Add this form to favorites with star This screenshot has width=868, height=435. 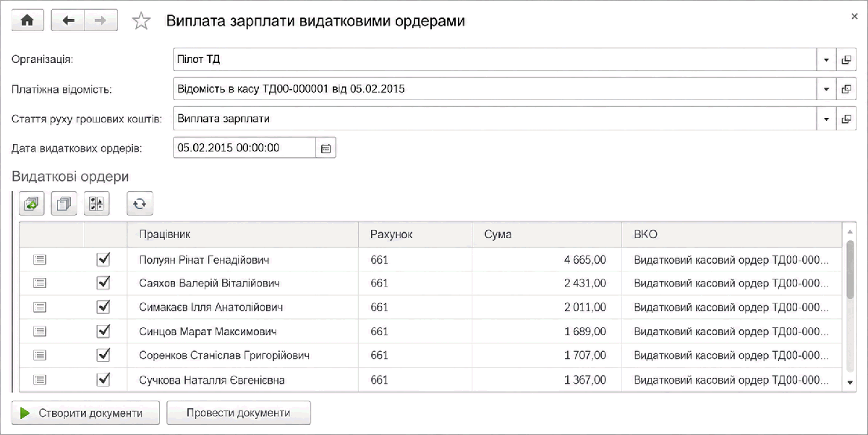click(140, 21)
